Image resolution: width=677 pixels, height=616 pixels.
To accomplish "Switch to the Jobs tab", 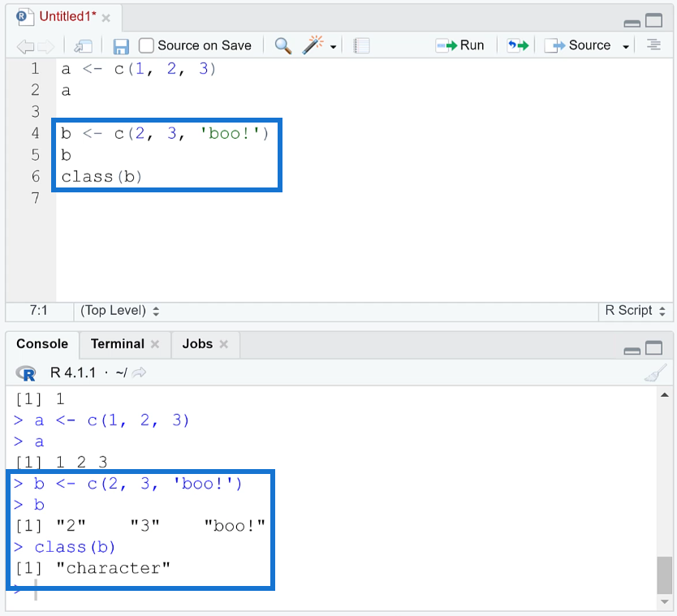I will pyautogui.click(x=197, y=344).
